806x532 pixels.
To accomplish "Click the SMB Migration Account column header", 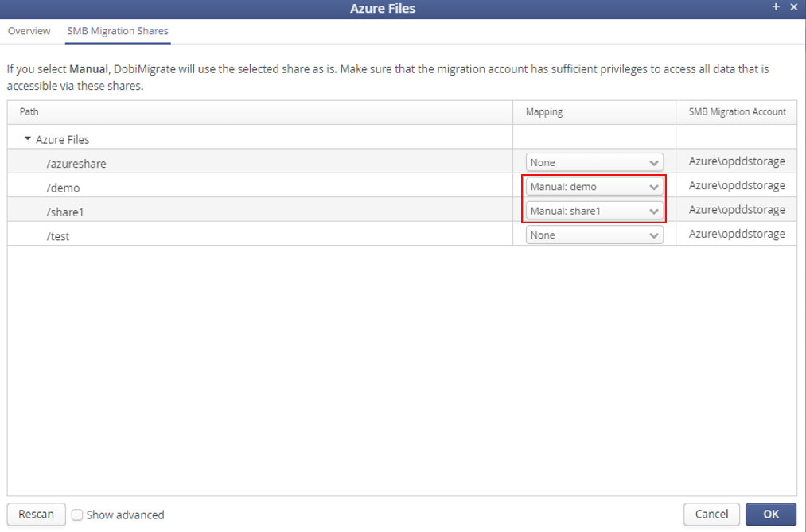I will click(737, 111).
